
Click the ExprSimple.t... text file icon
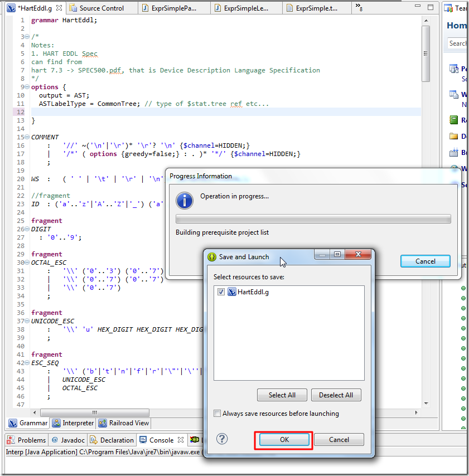click(x=290, y=8)
